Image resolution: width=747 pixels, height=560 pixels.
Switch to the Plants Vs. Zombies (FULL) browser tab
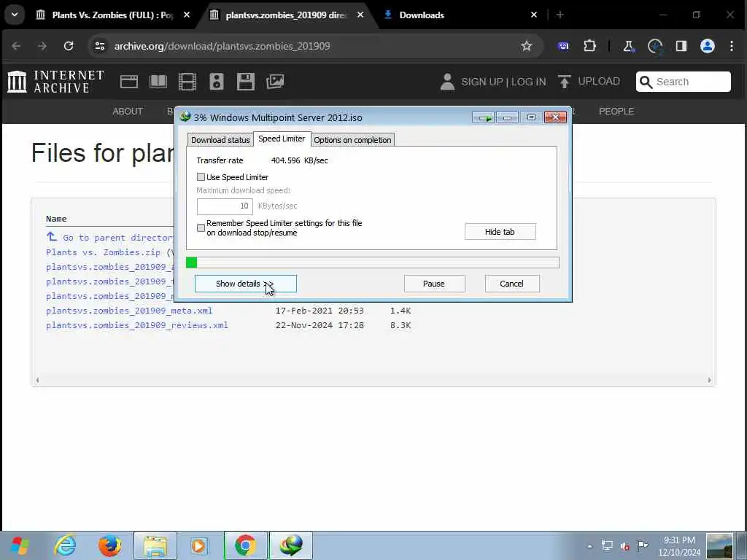pos(112,15)
